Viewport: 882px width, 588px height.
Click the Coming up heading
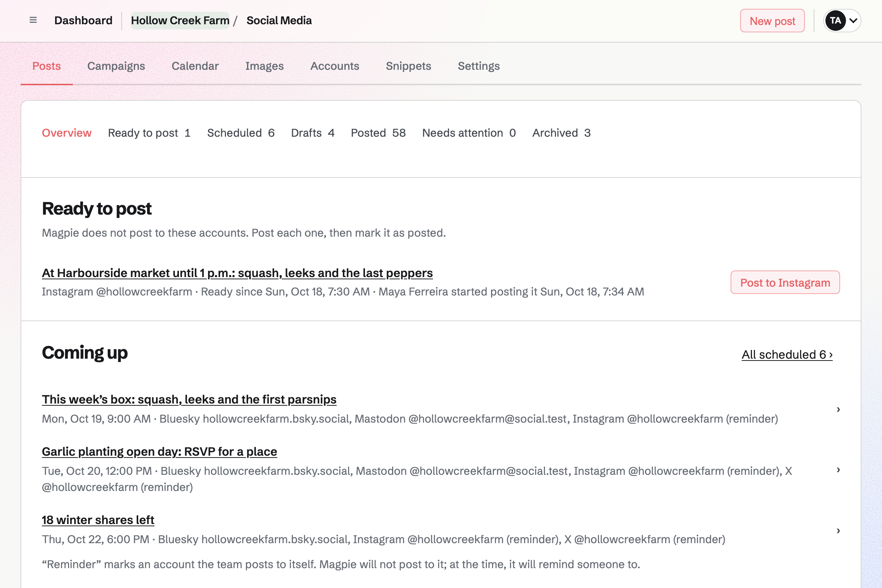(x=85, y=352)
